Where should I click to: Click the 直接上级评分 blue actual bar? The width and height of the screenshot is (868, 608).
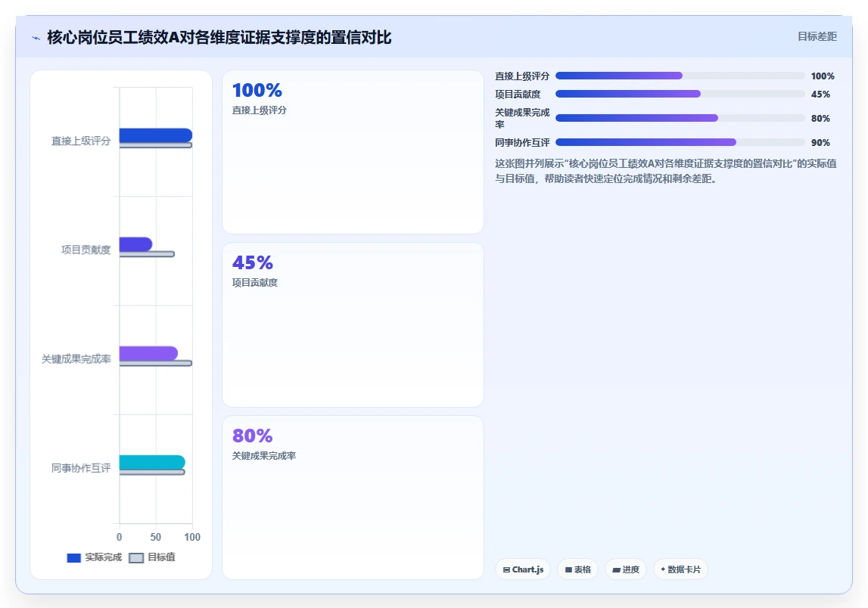[x=156, y=135]
